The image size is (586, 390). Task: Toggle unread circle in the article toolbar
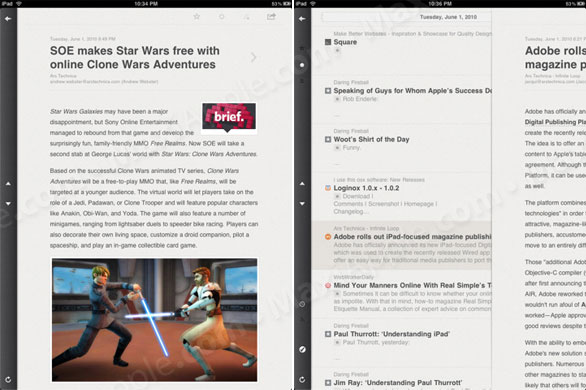(x=222, y=17)
